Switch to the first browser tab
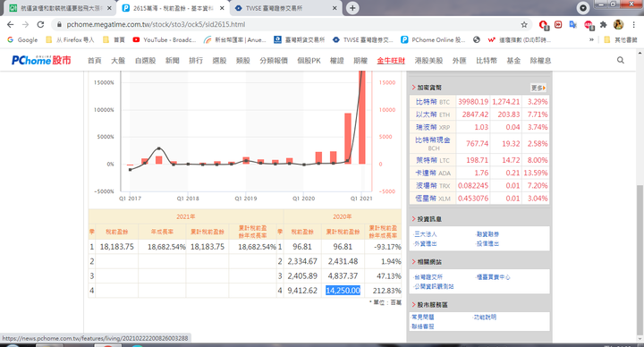The height and width of the screenshot is (347, 644). (x=60, y=8)
